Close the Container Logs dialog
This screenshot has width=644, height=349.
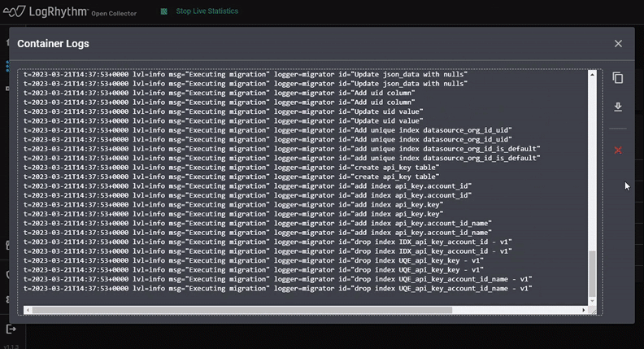point(618,44)
